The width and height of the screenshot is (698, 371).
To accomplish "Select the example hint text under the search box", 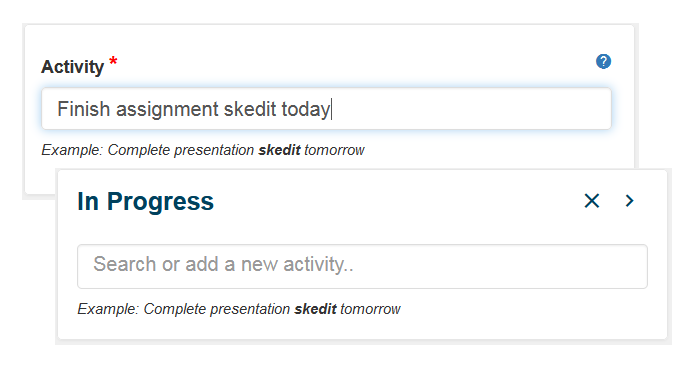I will tap(239, 309).
